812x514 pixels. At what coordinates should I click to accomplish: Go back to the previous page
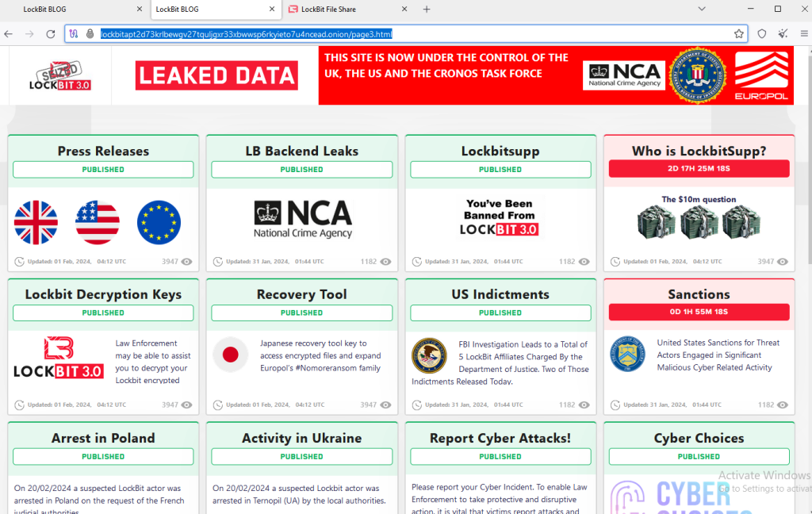pyautogui.click(x=8, y=34)
